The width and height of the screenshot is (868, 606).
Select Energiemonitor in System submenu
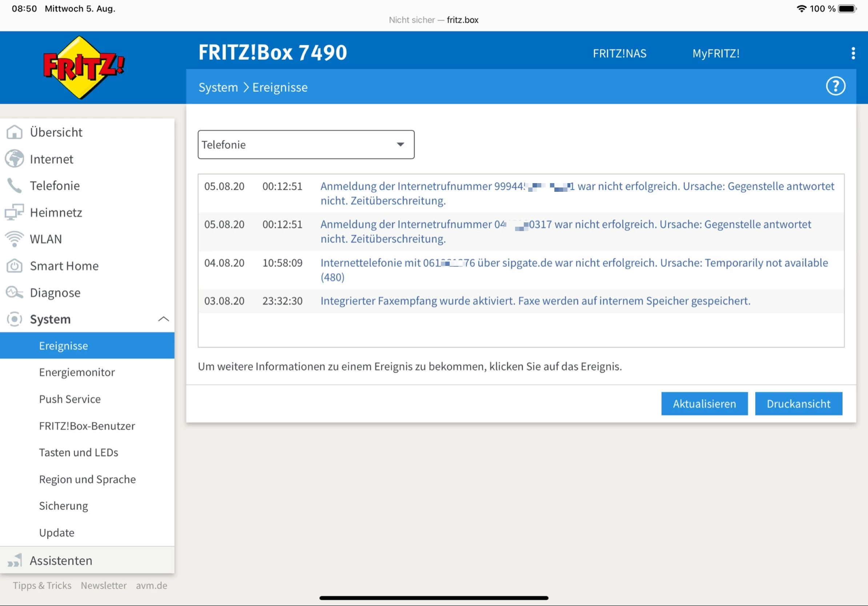click(77, 372)
